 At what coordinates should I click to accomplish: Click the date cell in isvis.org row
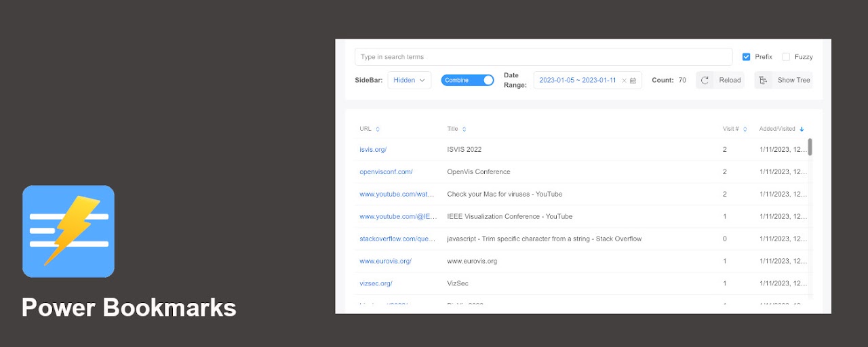click(783, 149)
